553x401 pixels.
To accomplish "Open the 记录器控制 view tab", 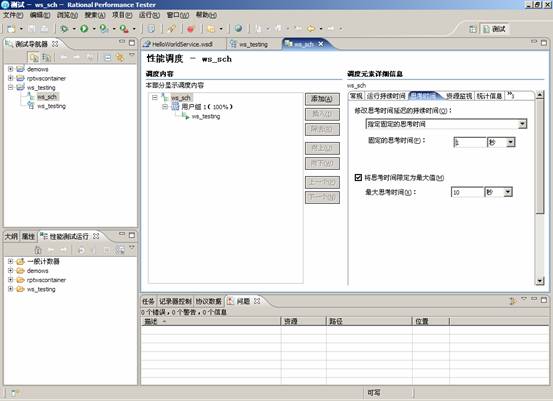I will (x=175, y=301).
